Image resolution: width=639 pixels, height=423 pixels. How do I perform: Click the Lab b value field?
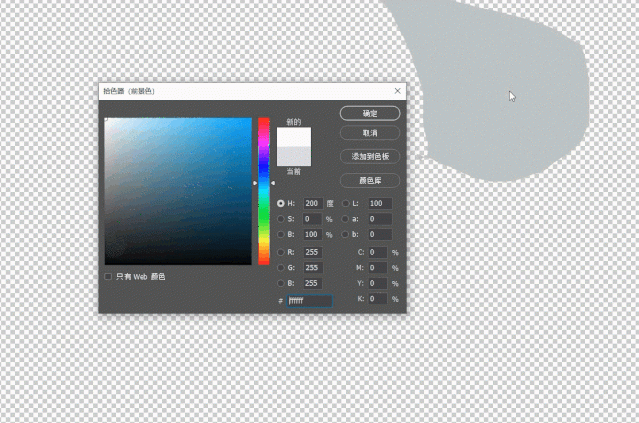(380, 234)
